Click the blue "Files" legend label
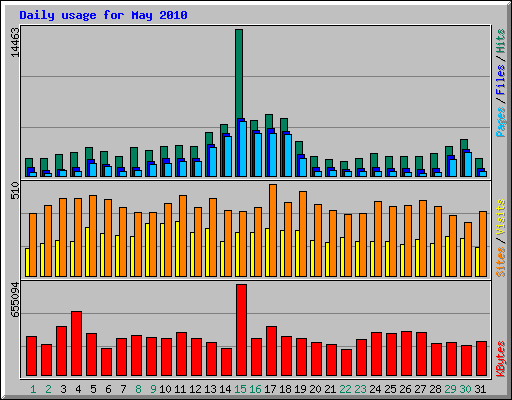This screenshot has width=512, height=400. pos(500,80)
